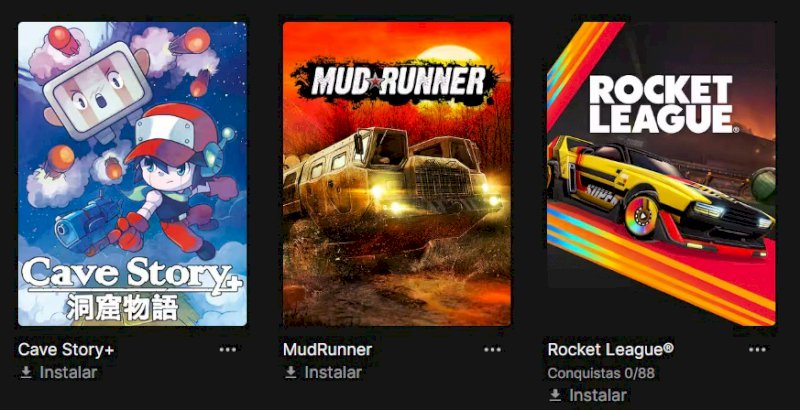Click the Rocket League® game title text
Image resolution: width=800 pixels, height=410 pixels.
pyautogui.click(x=611, y=350)
